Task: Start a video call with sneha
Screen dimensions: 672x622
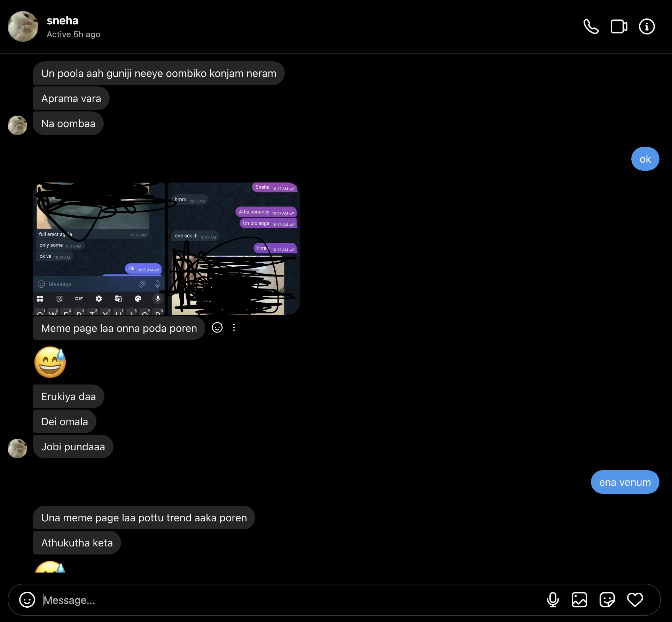Action: tap(619, 26)
